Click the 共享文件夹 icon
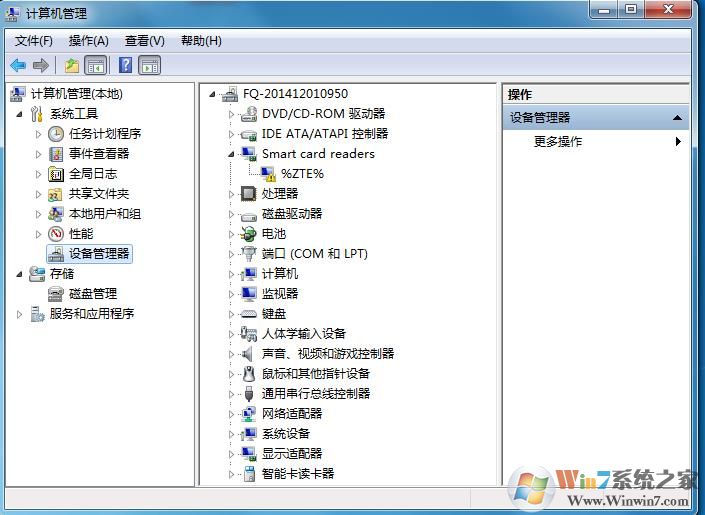 pos(56,194)
